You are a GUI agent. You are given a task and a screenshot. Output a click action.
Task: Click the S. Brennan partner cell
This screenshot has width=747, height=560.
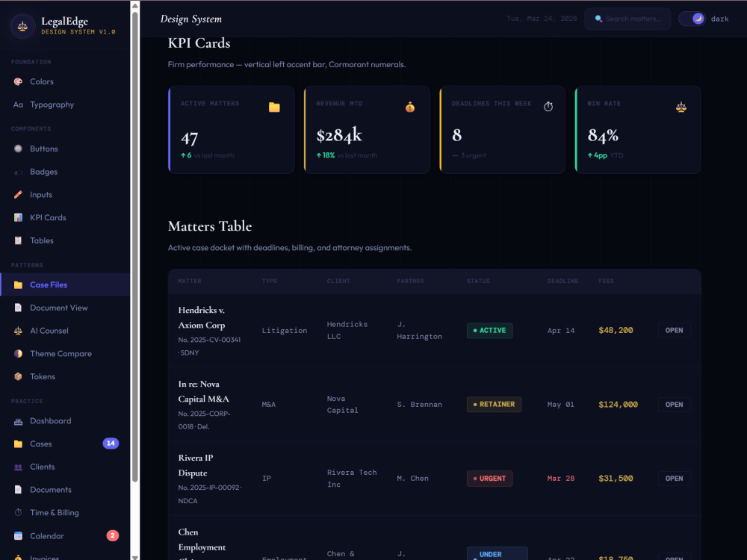pos(419,405)
